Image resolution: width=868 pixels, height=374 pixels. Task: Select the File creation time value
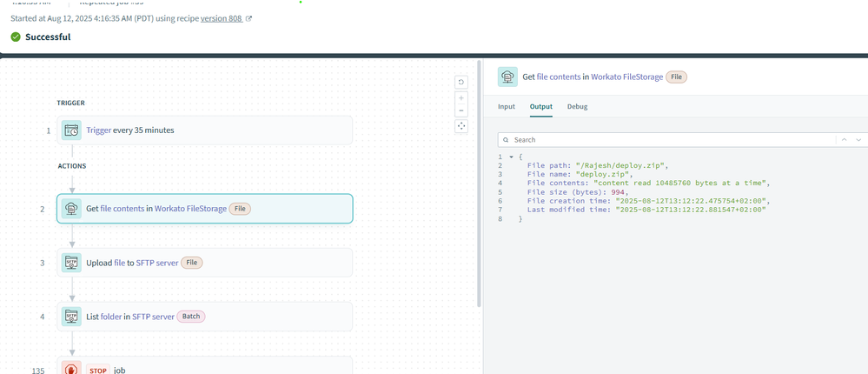coord(692,201)
